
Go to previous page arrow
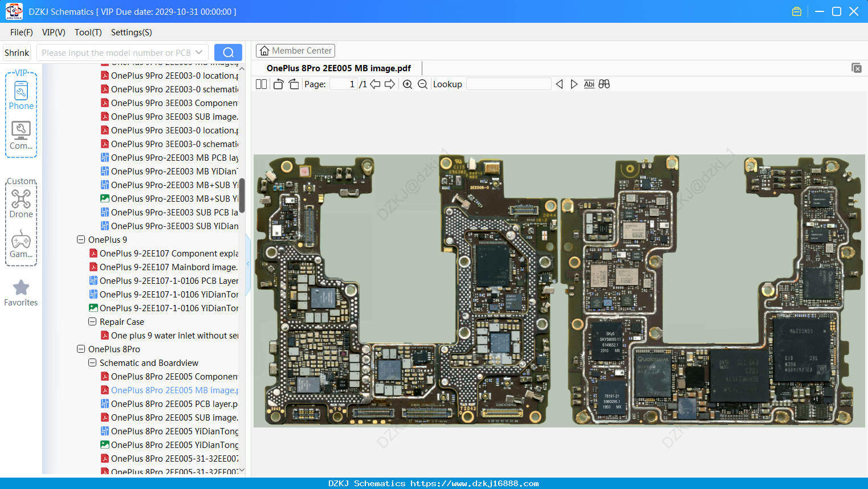click(375, 84)
